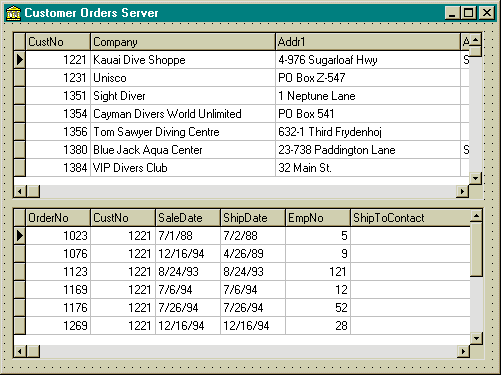
Task: Click the row indicator for order 1023
Action: click(20, 236)
